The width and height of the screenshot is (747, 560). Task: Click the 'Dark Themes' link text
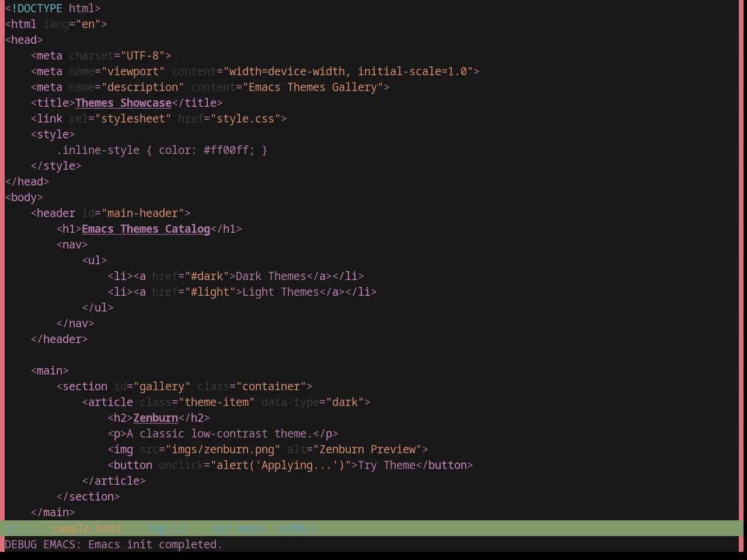coord(271,276)
